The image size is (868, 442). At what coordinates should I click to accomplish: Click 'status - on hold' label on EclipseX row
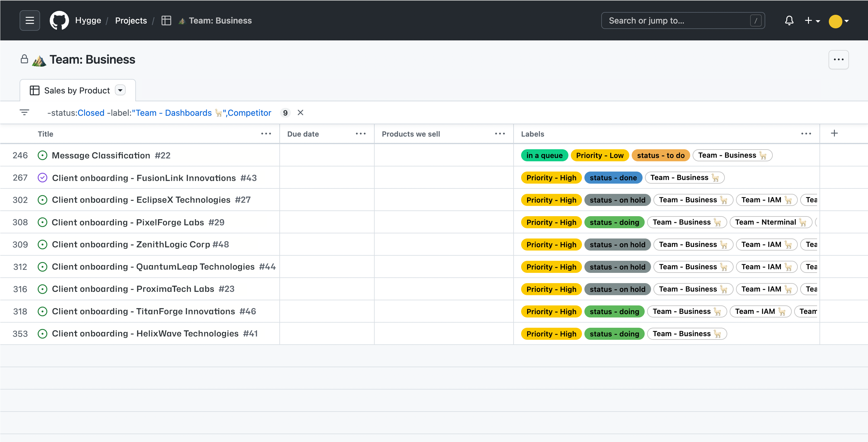(618, 200)
